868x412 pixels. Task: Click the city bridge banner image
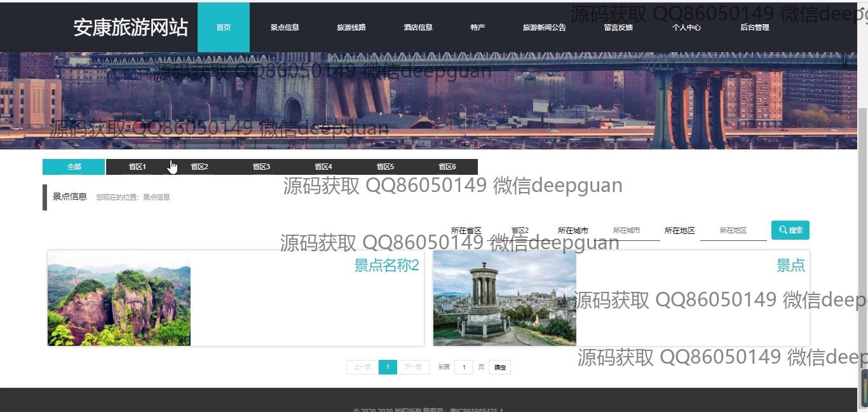point(428,100)
